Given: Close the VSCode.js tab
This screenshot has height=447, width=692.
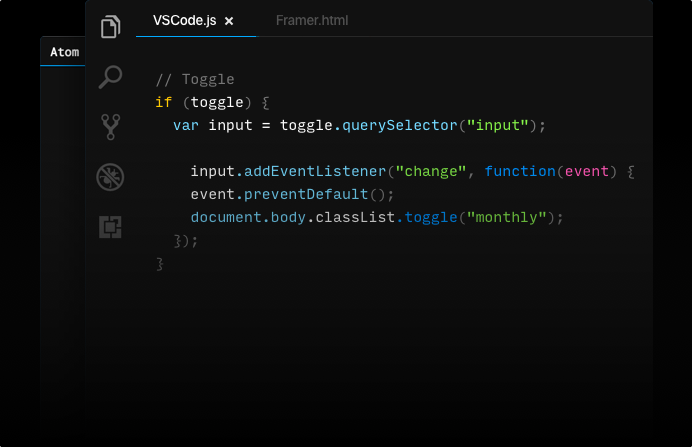Looking at the screenshot, I should tap(229, 21).
